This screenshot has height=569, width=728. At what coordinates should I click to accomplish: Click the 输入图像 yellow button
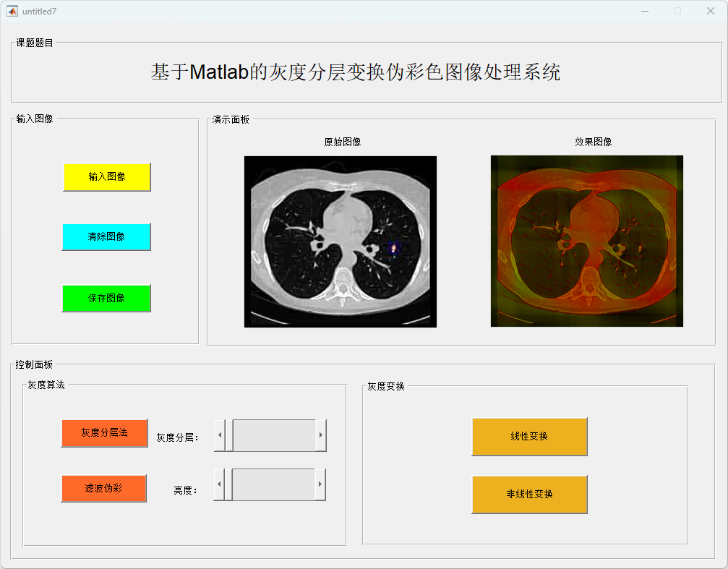[x=107, y=177]
